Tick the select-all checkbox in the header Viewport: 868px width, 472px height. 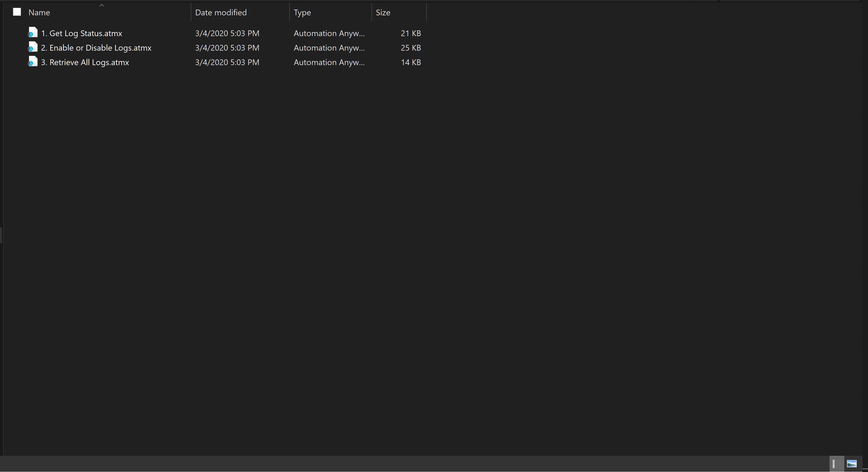click(x=17, y=12)
